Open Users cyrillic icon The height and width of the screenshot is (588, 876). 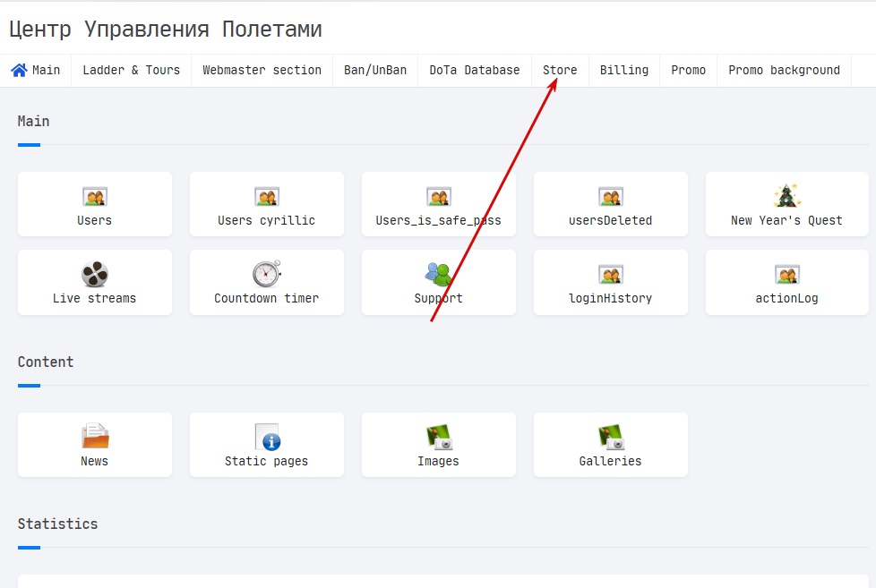(x=267, y=197)
